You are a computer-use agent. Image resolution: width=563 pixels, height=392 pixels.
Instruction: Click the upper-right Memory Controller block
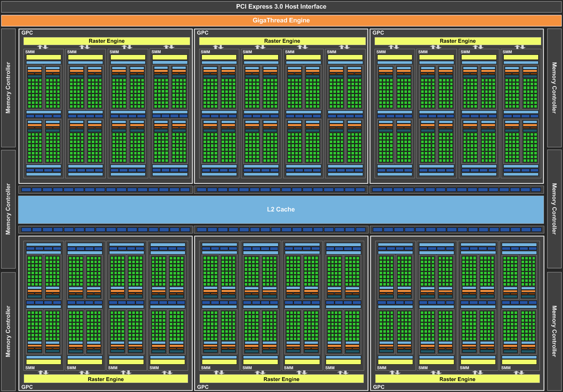[554, 88]
